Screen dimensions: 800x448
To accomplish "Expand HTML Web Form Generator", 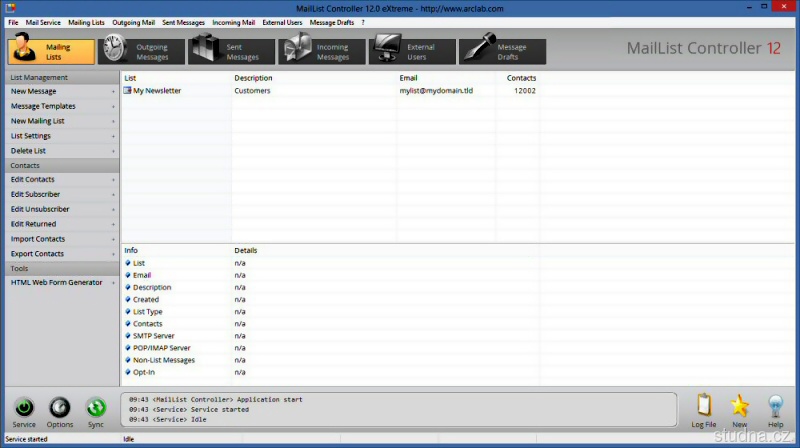I will [60, 282].
